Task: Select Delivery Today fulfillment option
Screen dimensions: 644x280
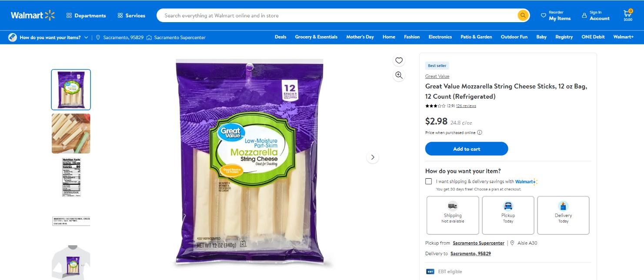Action: (x=563, y=215)
